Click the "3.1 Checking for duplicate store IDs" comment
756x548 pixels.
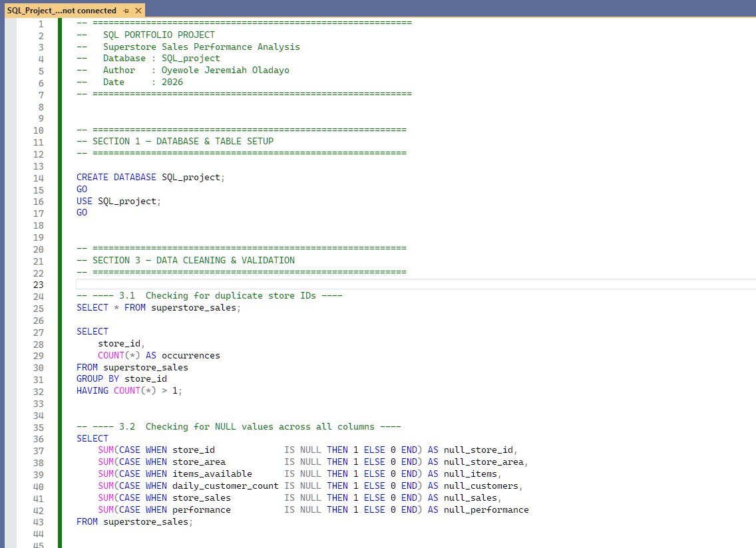point(217,295)
